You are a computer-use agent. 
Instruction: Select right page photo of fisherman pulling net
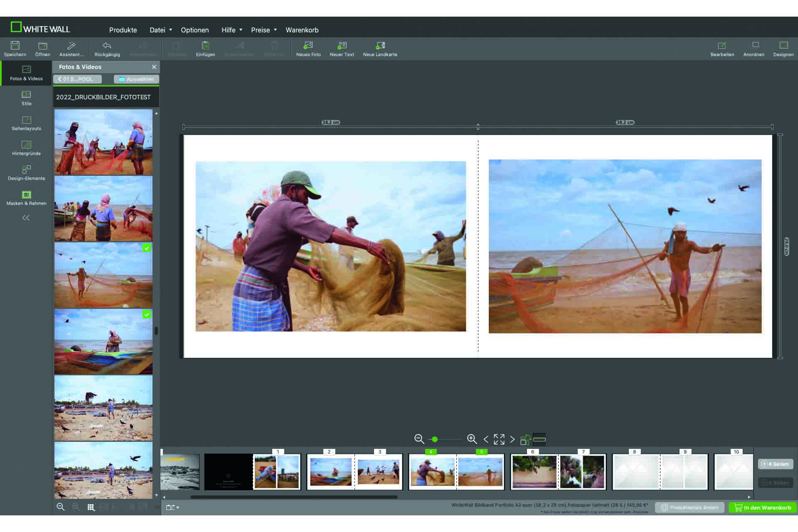pos(625,246)
